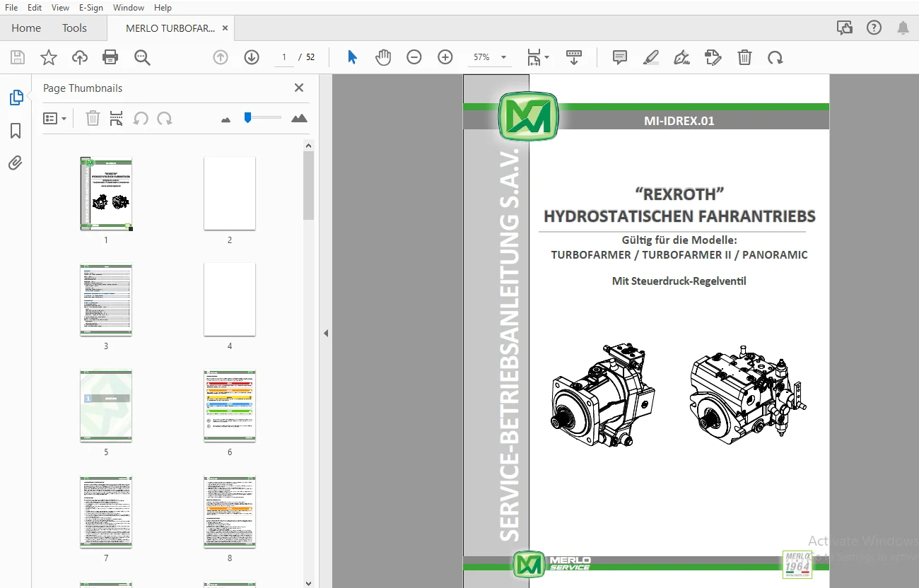919x588 pixels.
Task: Go to previous page arrow
Action: [x=221, y=58]
